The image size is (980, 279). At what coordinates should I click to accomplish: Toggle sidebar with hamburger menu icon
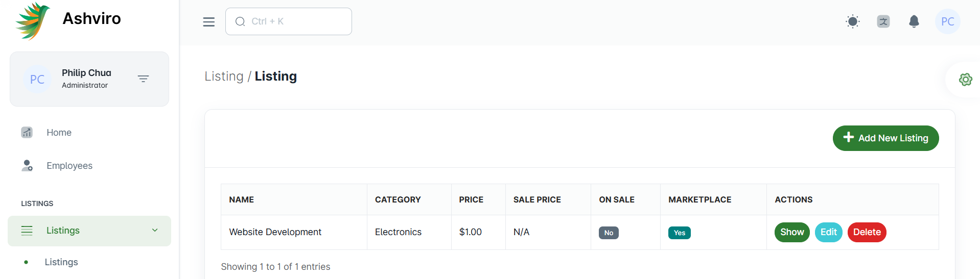pyautogui.click(x=208, y=22)
